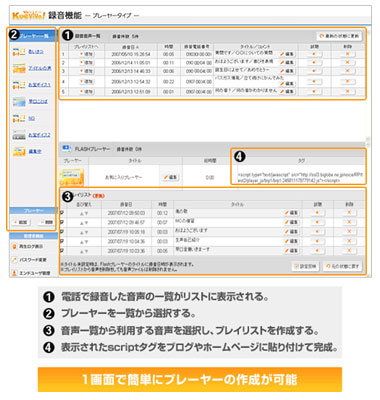This screenshot has width=380, height=400.
Task: Toggle checkbox for playlist item 2007/07/19 10:04:36
Action: [x=62, y=241]
